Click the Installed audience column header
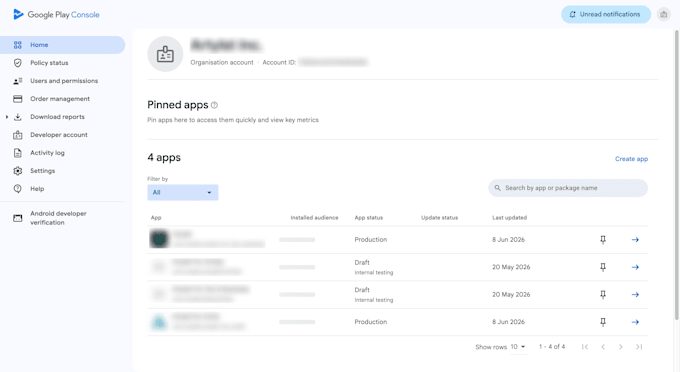680x372 pixels. tap(314, 218)
